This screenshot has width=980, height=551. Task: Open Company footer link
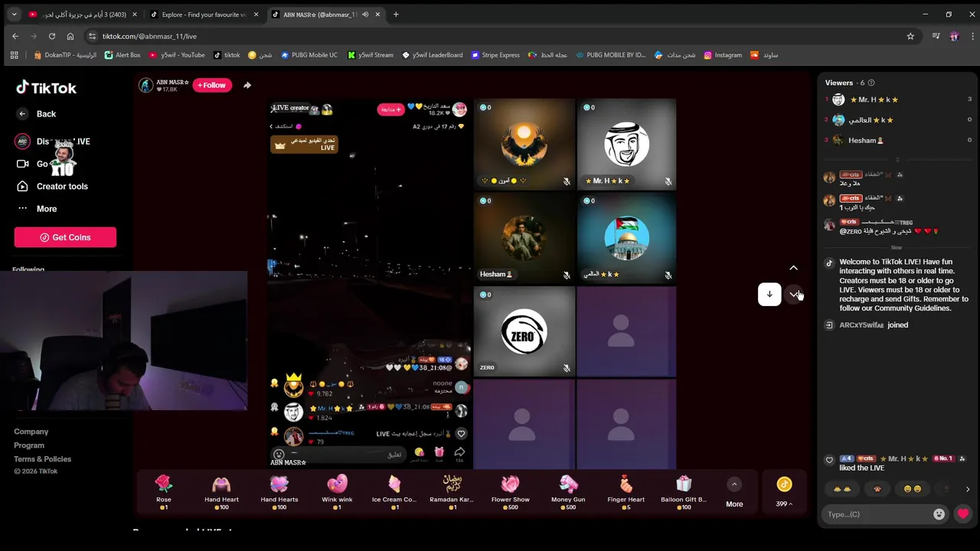(x=31, y=432)
